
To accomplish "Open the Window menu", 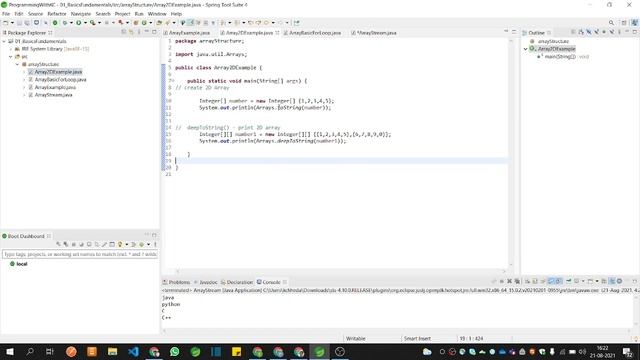I will pyautogui.click(x=157, y=14).
